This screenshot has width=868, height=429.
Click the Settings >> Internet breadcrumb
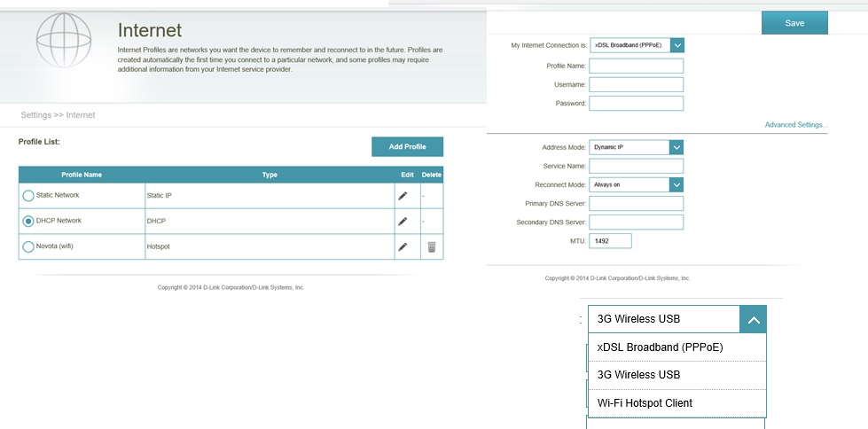coord(58,115)
